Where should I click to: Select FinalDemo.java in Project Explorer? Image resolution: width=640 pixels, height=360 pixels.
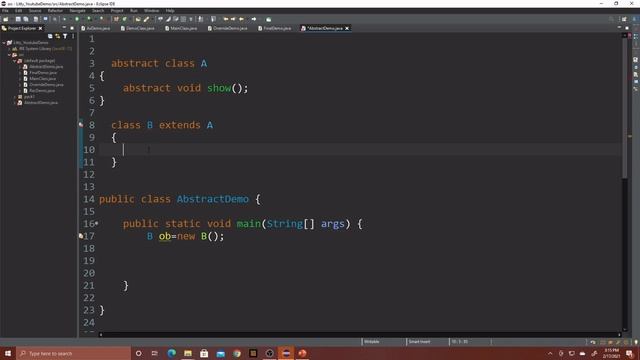43,73
